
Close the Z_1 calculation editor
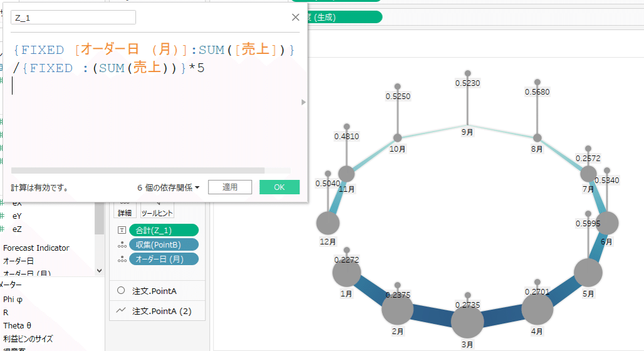tap(295, 18)
